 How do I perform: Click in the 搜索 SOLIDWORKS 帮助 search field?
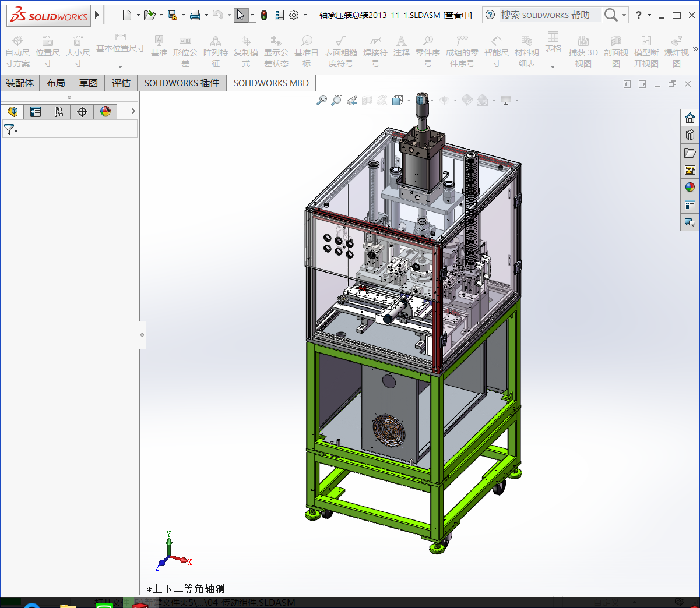[551, 15]
